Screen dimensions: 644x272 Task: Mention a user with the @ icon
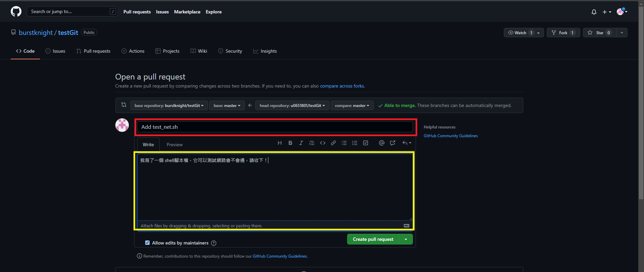(381, 143)
